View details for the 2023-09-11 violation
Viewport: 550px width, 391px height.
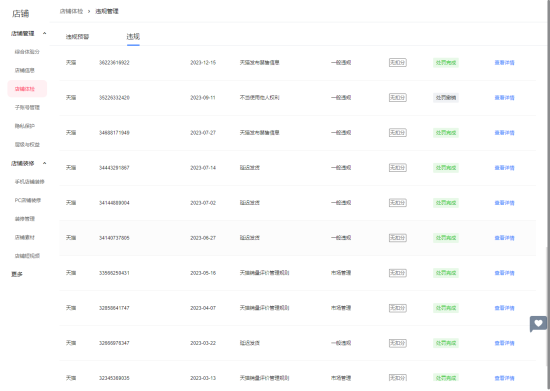pyautogui.click(x=504, y=98)
